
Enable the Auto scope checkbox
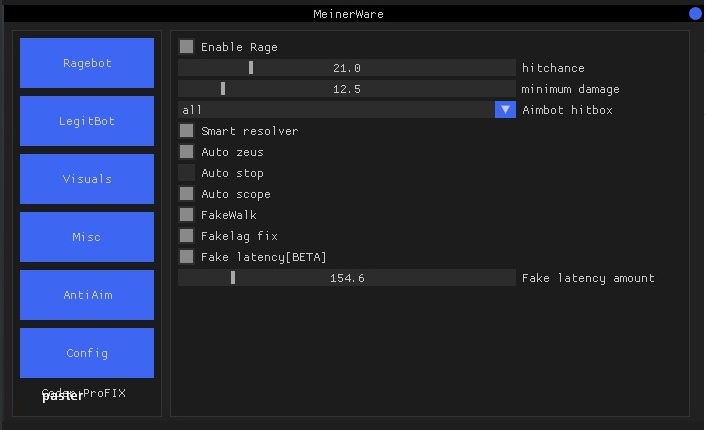[x=187, y=194]
